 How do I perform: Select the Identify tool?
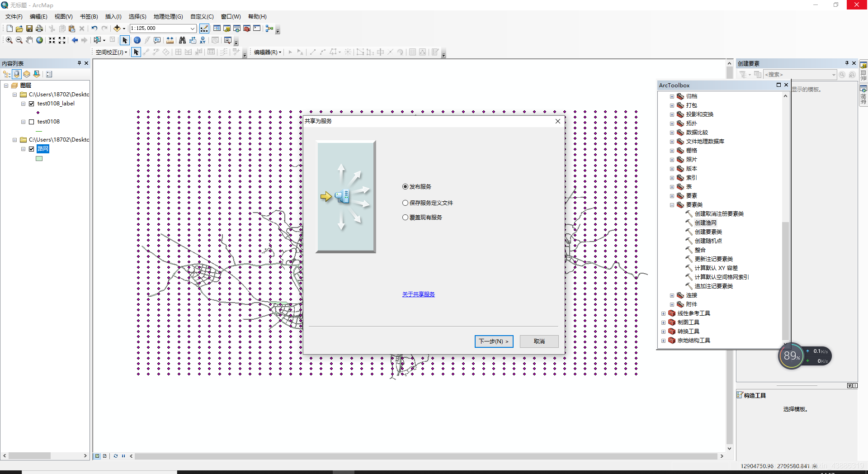click(137, 40)
